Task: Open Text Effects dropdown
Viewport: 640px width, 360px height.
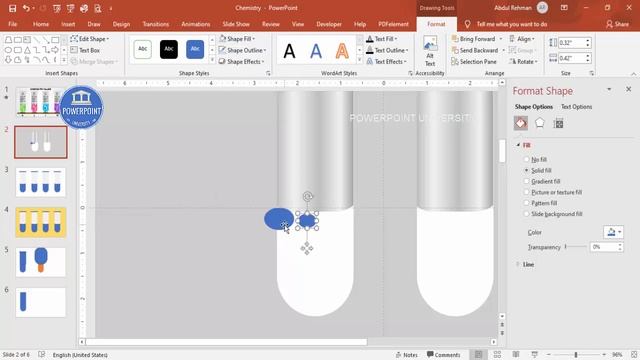Action: (386, 62)
